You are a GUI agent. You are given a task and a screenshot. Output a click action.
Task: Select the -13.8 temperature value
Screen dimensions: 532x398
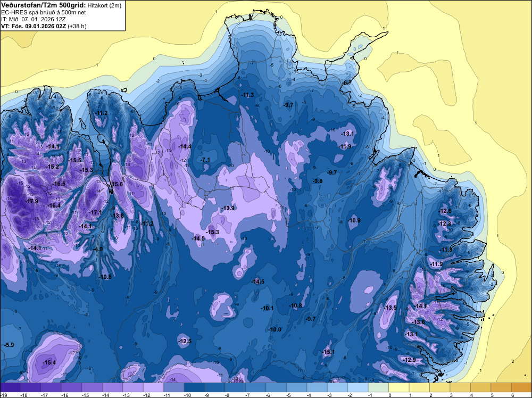(118, 215)
